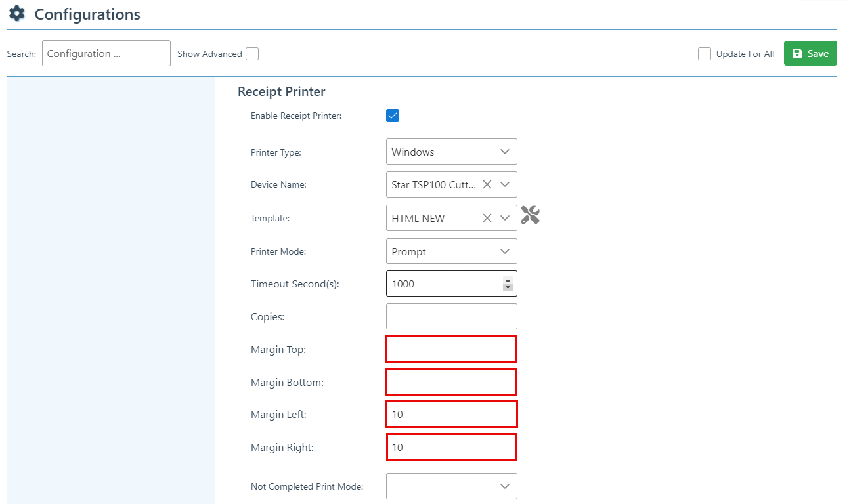Click into the Margin Bottom field
Image resolution: width=849 pixels, height=504 pixels.
(451, 382)
